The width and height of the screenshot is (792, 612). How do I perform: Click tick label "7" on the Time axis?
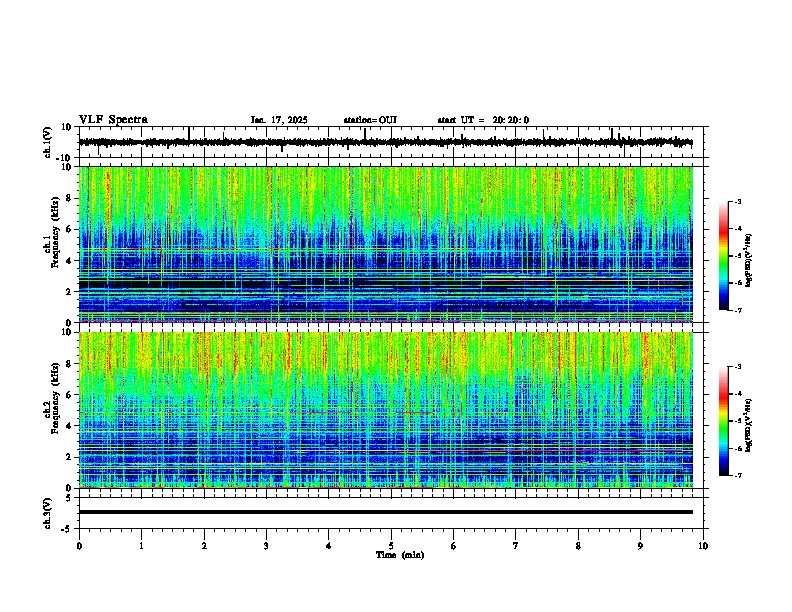pyautogui.click(x=516, y=546)
